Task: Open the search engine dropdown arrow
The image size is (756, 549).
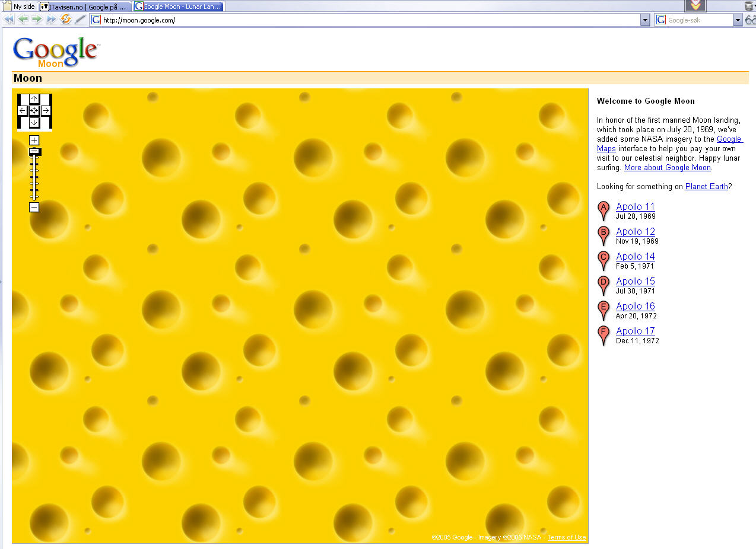Action: tap(738, 20)
